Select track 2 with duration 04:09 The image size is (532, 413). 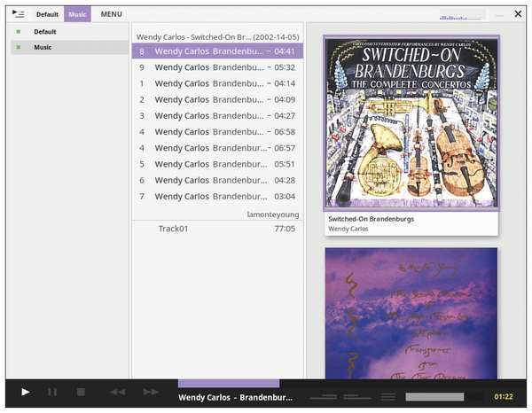point(217,99)
